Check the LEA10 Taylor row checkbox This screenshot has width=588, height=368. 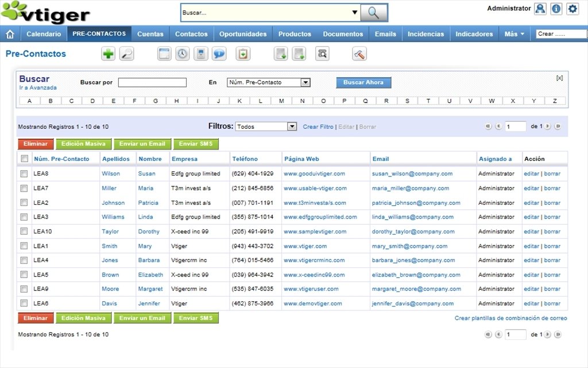[x=24, y=231]
